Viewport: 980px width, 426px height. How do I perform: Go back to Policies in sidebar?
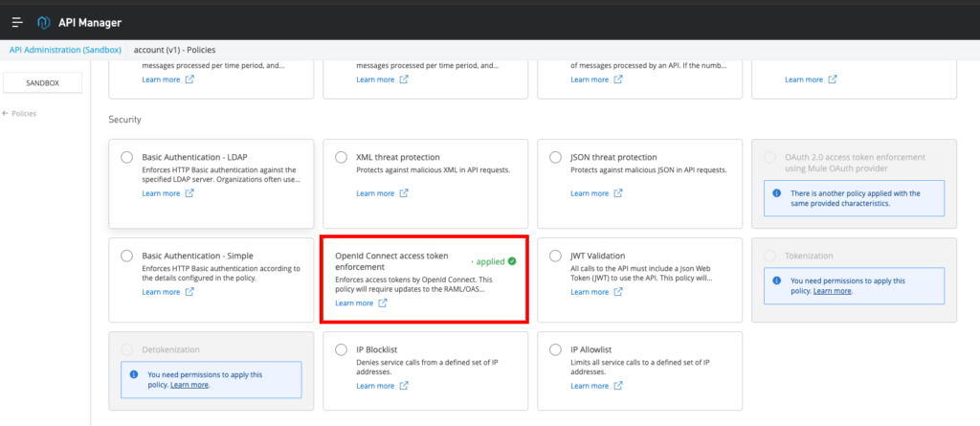(20, 113)
